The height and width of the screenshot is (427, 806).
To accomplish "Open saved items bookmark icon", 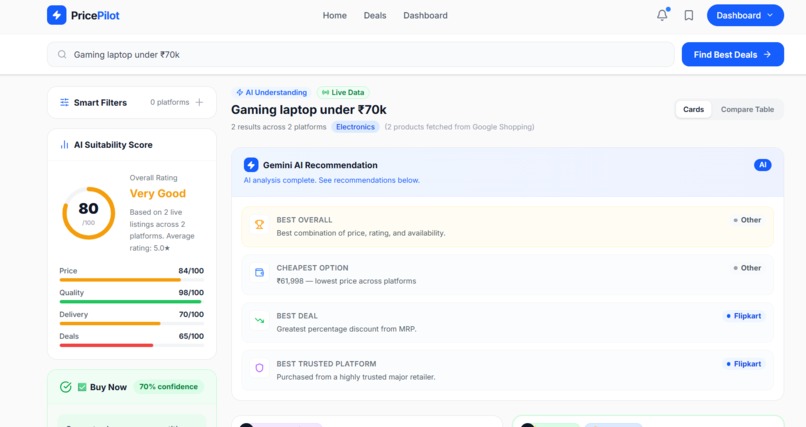I will (689, 15).
